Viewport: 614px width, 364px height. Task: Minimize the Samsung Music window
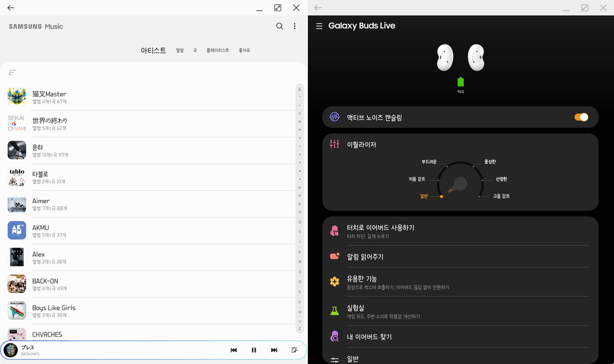259,9
